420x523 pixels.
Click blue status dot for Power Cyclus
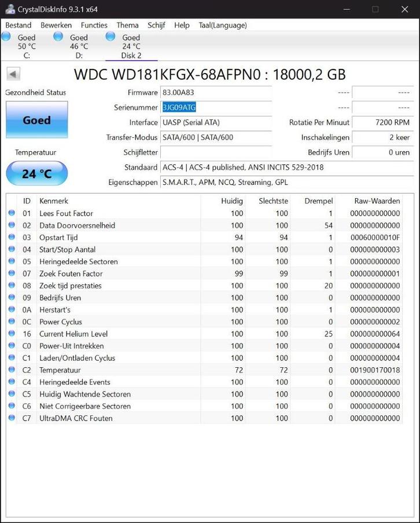click(12, 321)
